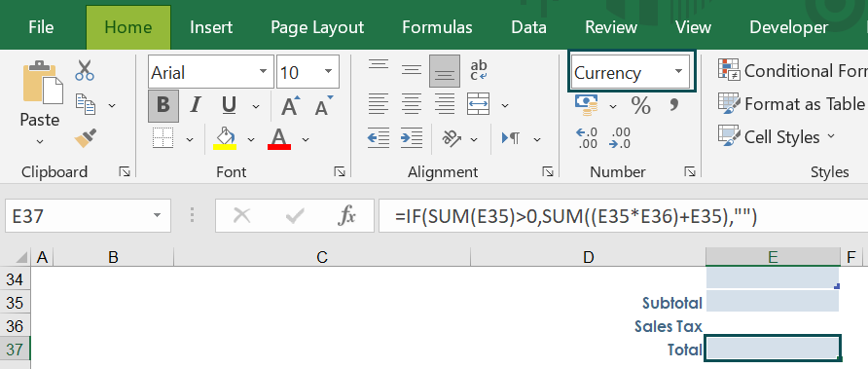
Task: Click Increase Decimal icon
Action: [587, 138]
